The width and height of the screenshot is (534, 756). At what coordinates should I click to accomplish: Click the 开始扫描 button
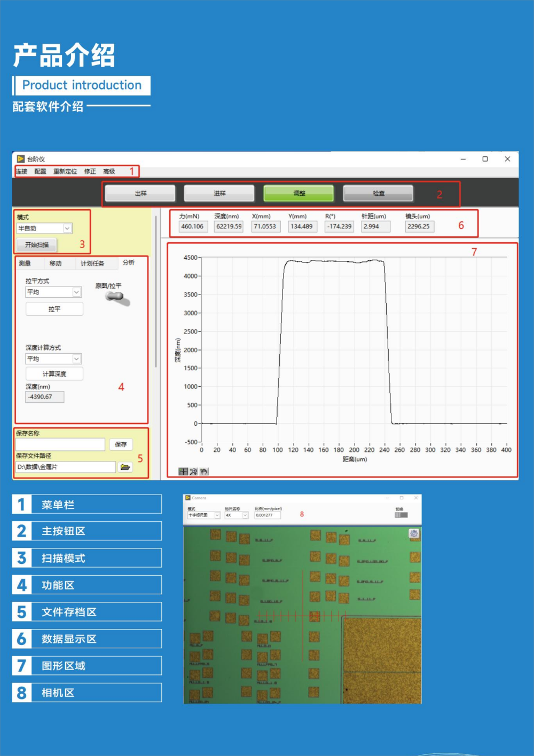click(37, 245)
